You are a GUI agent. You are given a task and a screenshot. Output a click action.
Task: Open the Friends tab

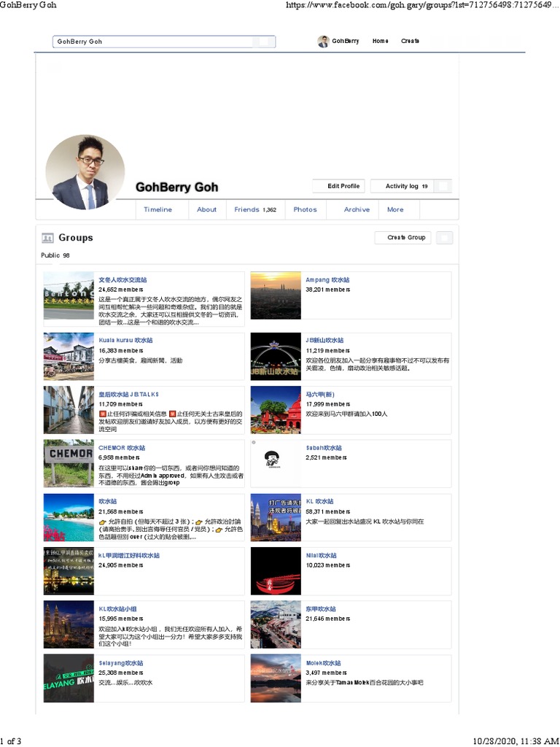coord(255,209)
